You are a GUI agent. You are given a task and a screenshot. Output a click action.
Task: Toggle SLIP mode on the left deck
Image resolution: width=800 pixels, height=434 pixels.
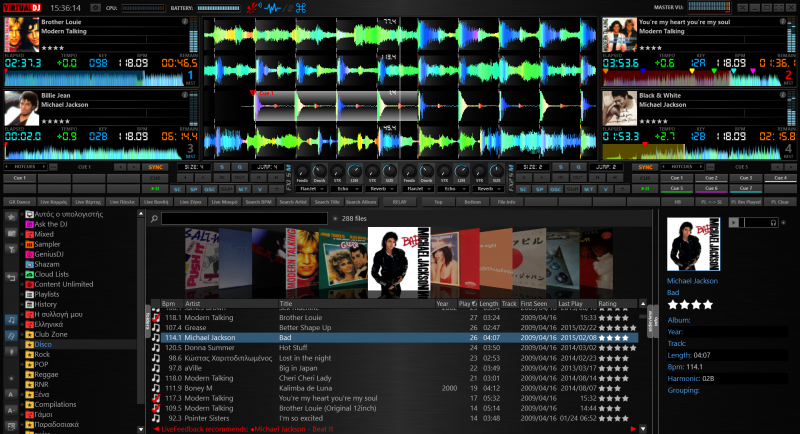[x=227, y=189]
